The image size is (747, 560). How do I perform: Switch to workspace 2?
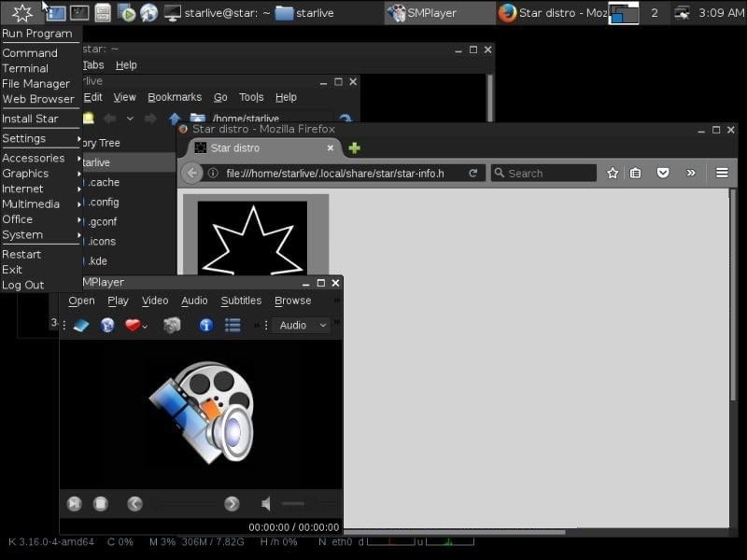[655, 13]
